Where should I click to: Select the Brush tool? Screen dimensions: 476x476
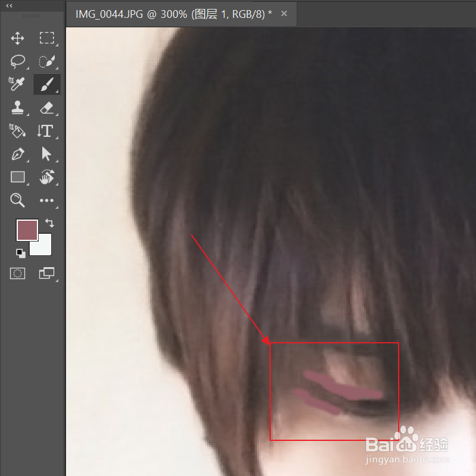[47, 84]
